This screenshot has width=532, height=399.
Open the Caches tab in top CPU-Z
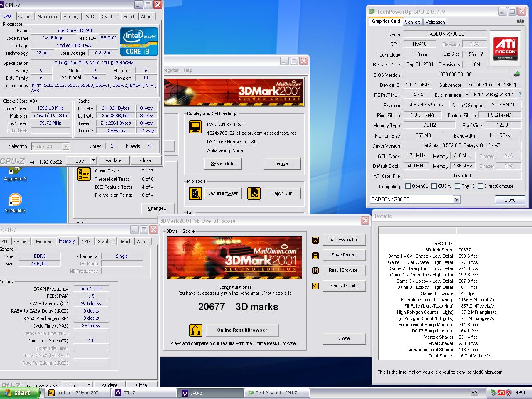[25, 17]
